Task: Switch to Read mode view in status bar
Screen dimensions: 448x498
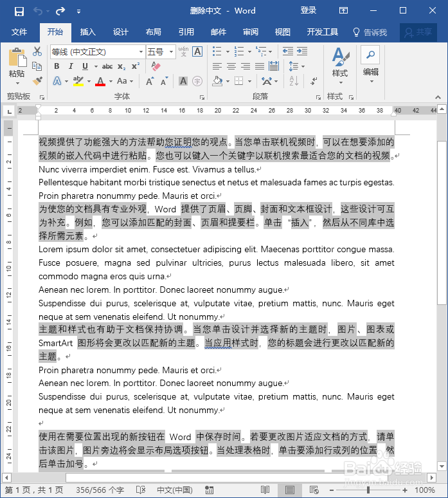Action: pyautogui.click(x=265, y=490)
